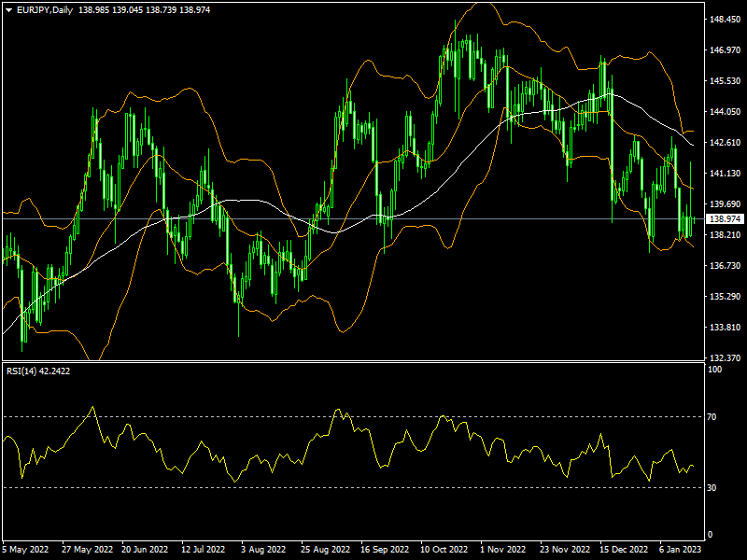The width and height of the screenshot is (747, 560).
Task: Select the 136.730 price axis label
Action: click(726, 265)
